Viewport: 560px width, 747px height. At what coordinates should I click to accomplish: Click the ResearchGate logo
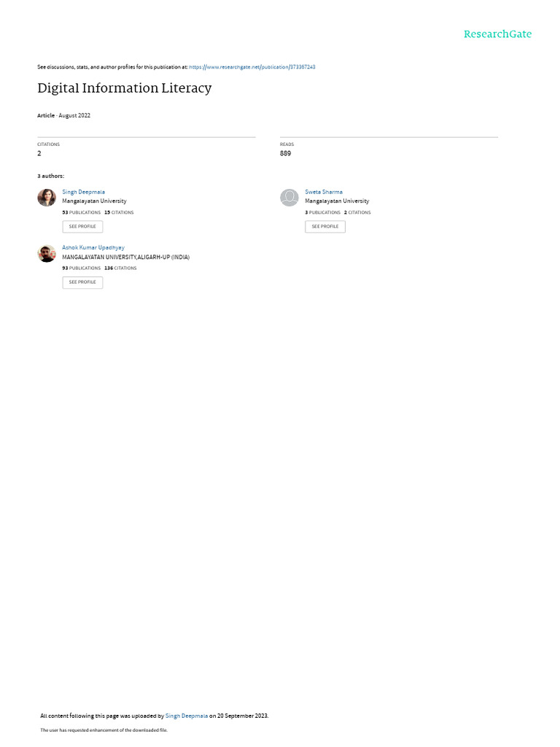point(497,34)
